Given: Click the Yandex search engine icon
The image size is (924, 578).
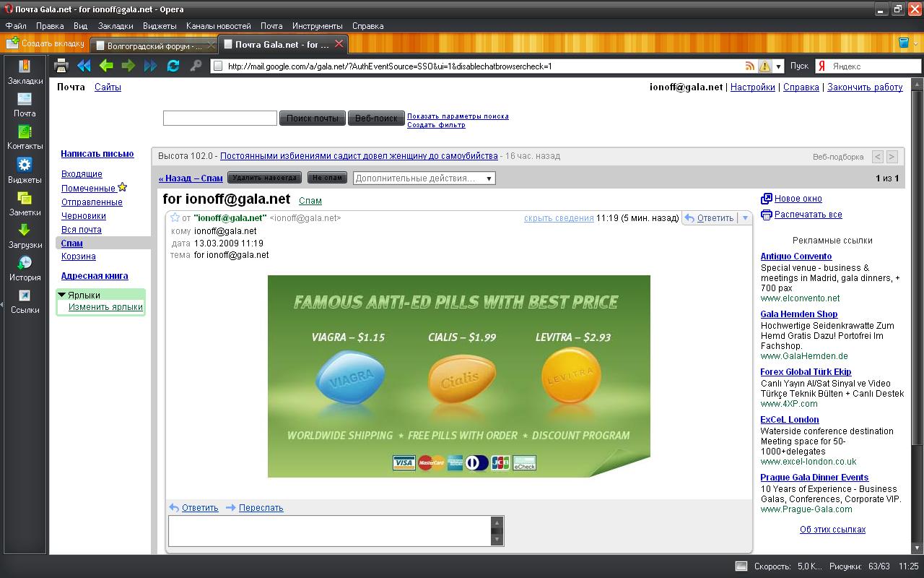Looking at the screenshot, I should tap(821, 66).
